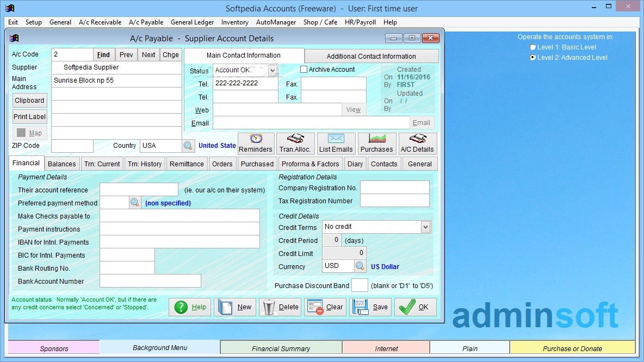
Task: Click preferred payment method lookup magnifier
Action: coord(135,202)
